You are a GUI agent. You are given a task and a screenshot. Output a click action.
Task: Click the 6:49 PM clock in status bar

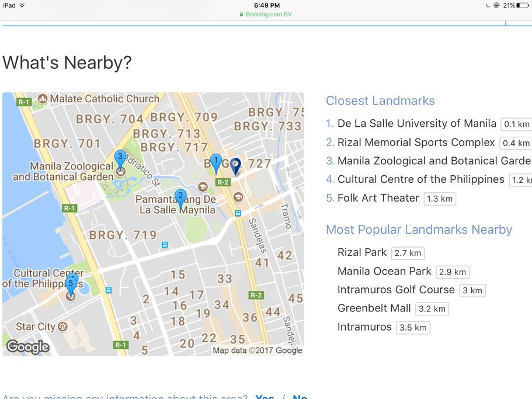tap(267, 5)
